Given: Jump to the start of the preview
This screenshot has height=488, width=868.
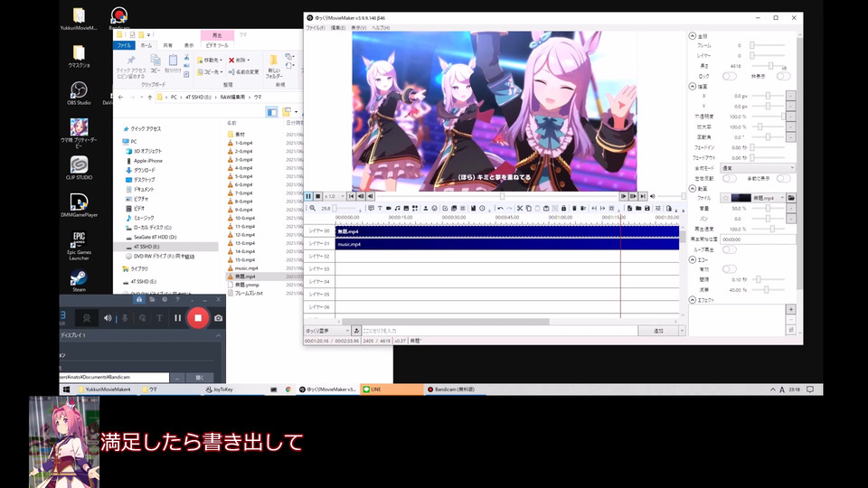Looking at the screenshot, I should coord(351,196).
